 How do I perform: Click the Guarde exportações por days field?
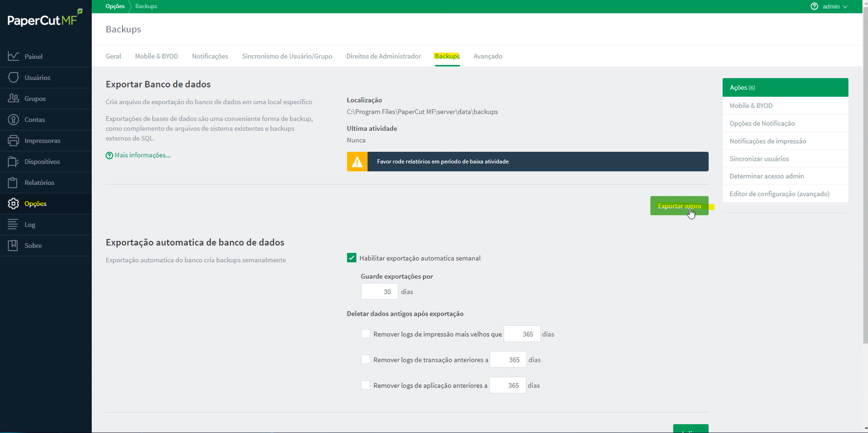pyautogui.click(x=379, y=291)
